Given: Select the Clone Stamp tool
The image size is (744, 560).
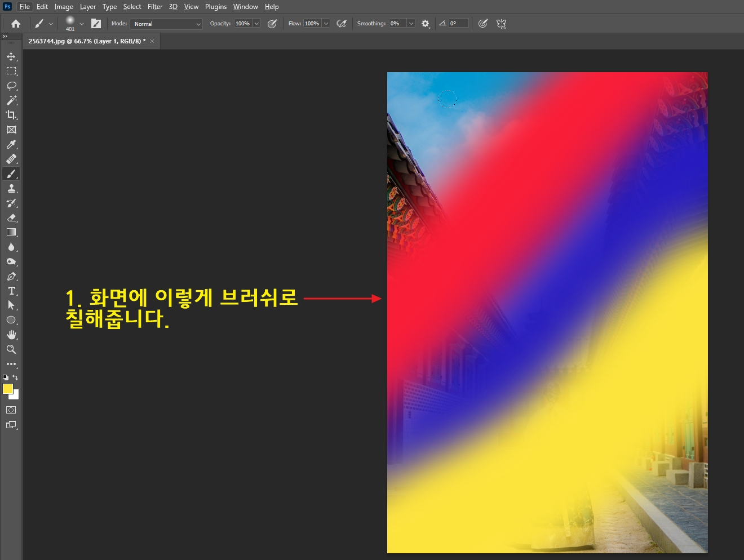Looking at the screenshot, I should 11,188.
